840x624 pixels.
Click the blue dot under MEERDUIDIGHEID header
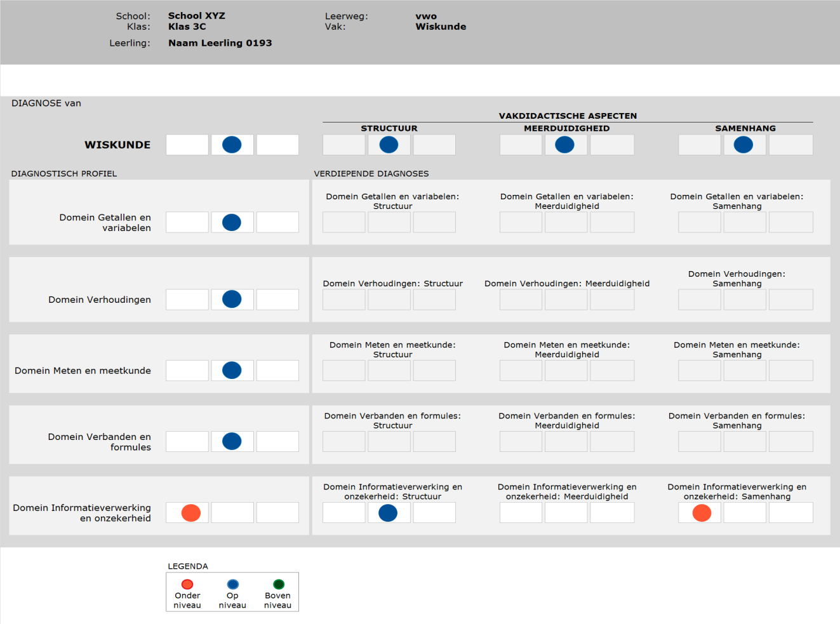pyautogui.click(x=564, y=145)
